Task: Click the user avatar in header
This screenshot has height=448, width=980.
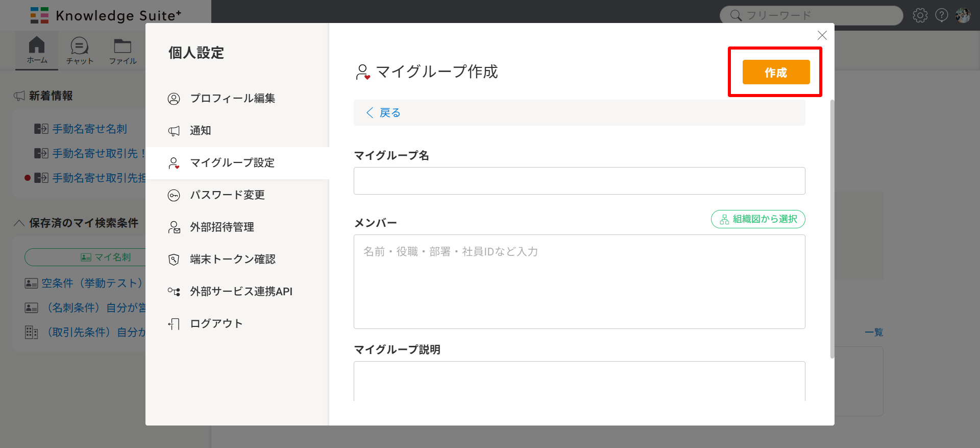Action: 963,15
